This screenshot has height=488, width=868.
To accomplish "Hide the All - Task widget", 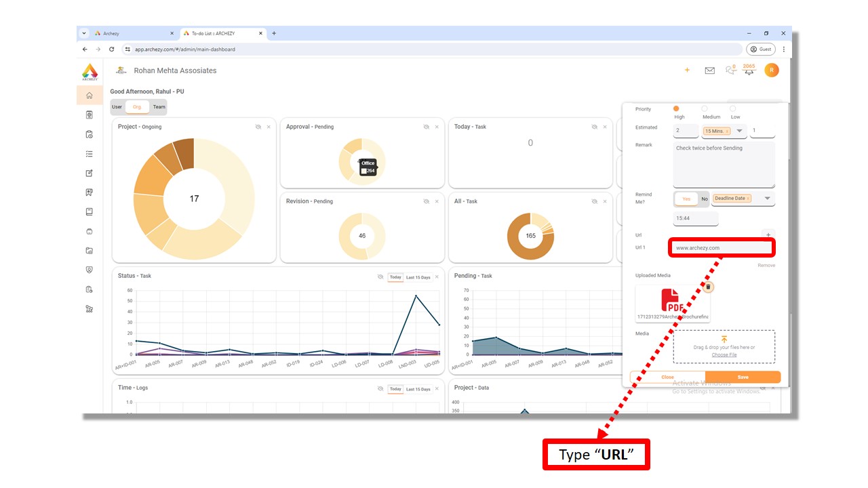I will click(595, 201).
